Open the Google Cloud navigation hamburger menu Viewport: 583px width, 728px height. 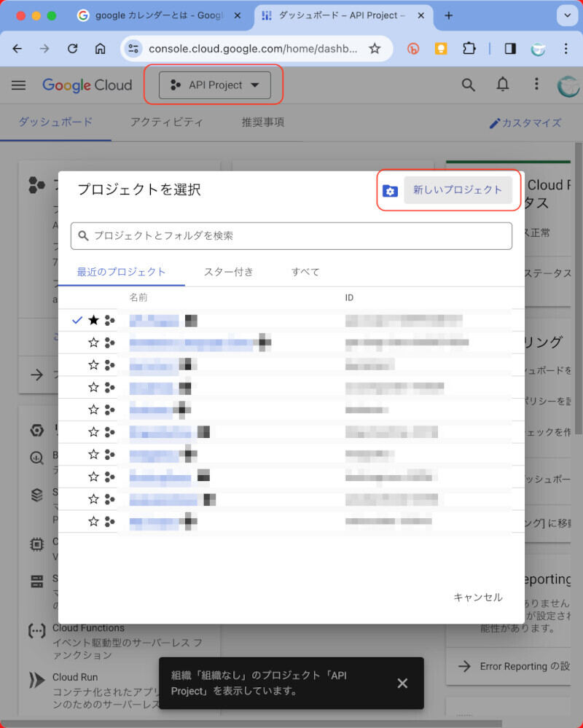pyautogui.click(x=18, y=85)
